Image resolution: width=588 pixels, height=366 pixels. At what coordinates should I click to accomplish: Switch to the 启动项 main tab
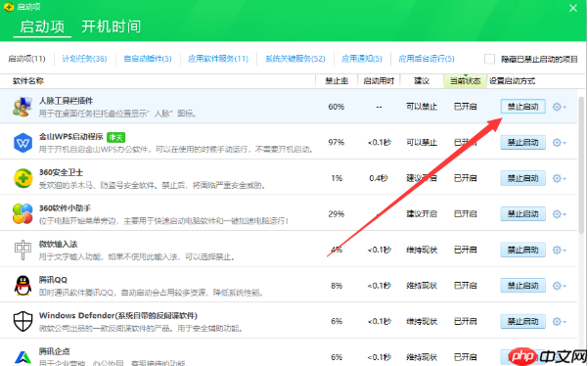point(42,26)
